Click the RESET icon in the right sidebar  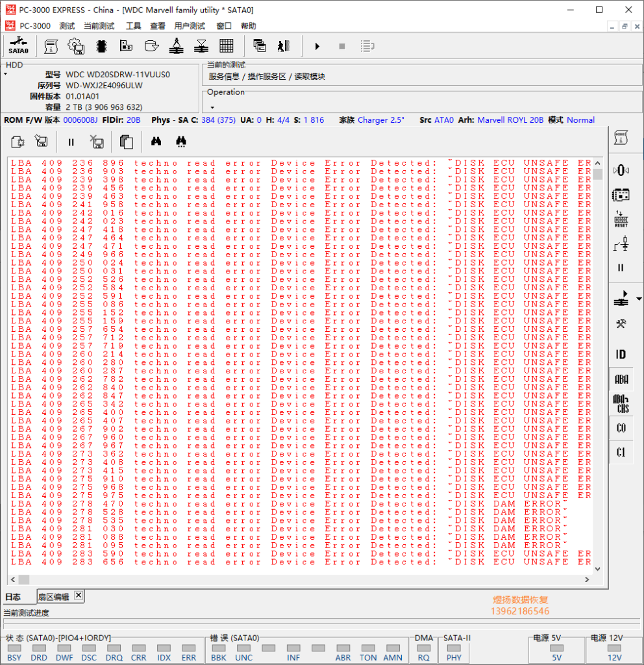pyautogui.click(x=621, y=220)
